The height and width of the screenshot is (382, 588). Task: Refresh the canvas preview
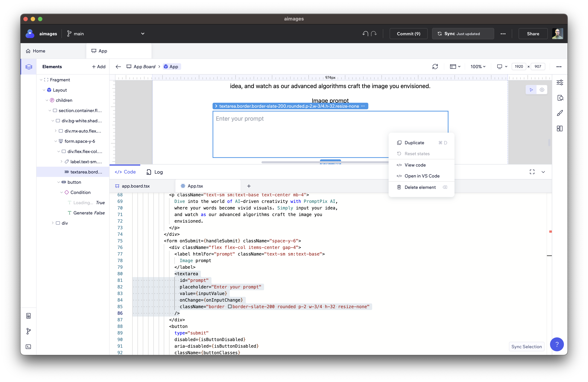point(435,67)
